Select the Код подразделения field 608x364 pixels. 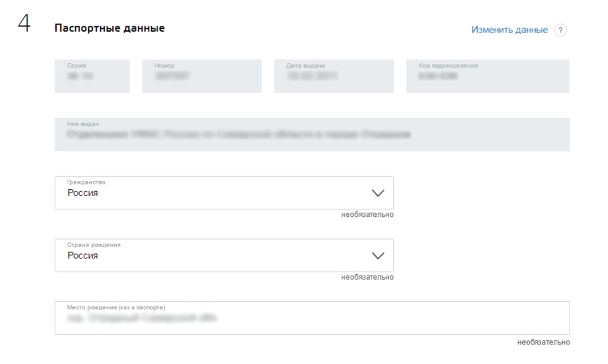(x=488, y=76)
